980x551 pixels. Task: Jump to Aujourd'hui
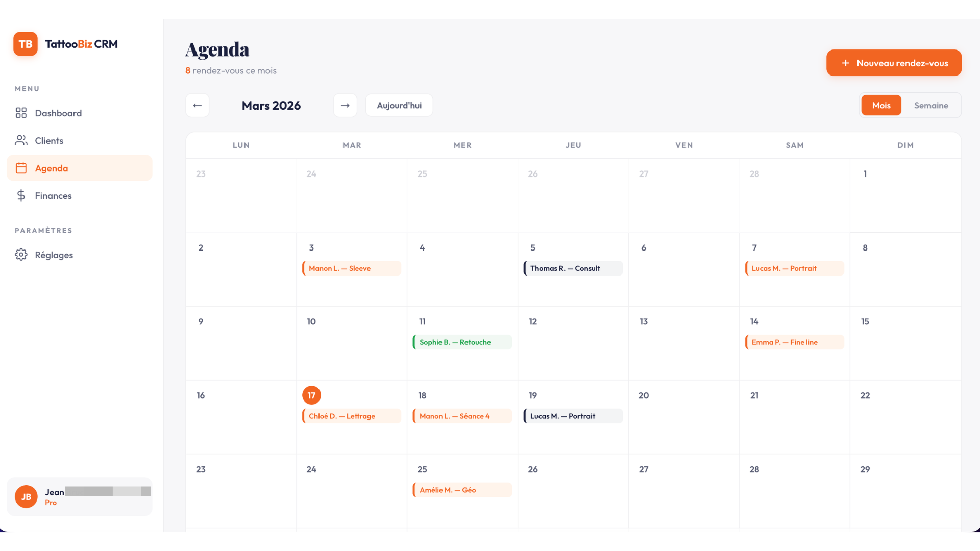399,105
